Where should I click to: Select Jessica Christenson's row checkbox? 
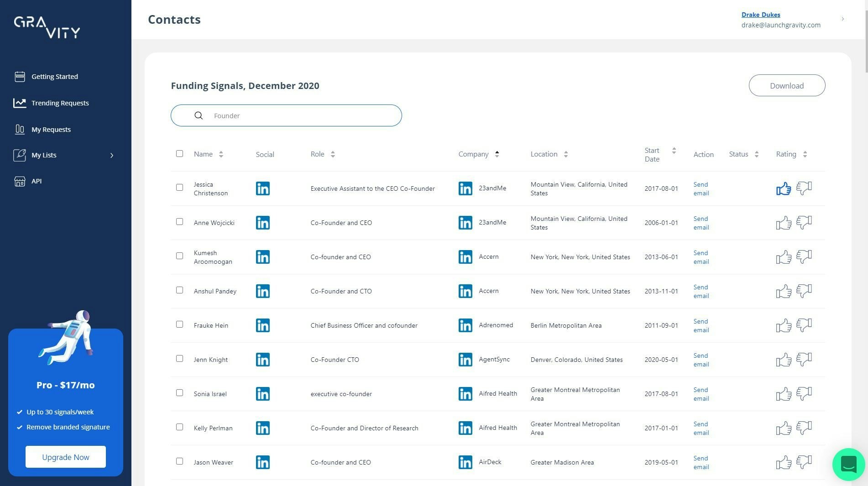179,188
